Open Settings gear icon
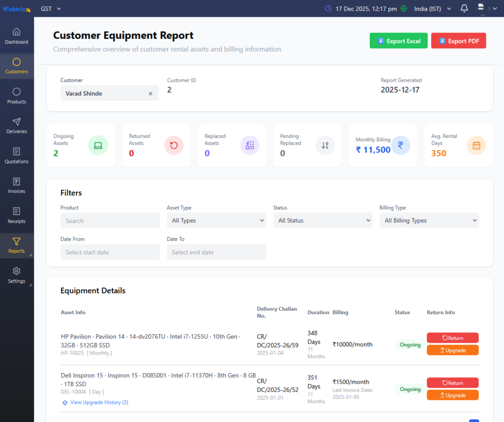This screenshot has width=504, height=422. [x=16, y=271]
